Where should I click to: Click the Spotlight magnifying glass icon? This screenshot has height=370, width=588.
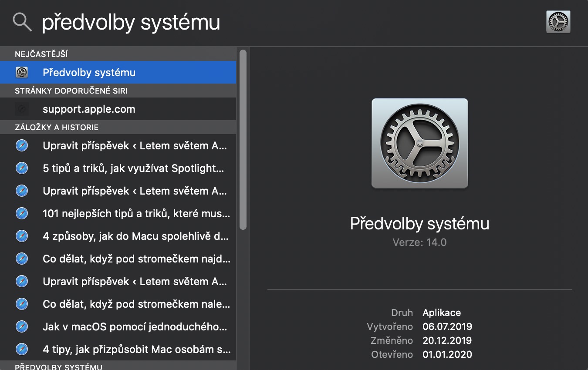[x=22, y=22]
